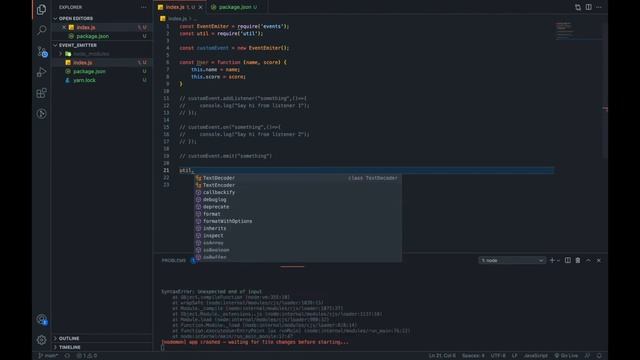Click git branch indicator in status bar
The height and width of the screenshot is (360, 640).
pyautogui.click(x=48, y=356)
